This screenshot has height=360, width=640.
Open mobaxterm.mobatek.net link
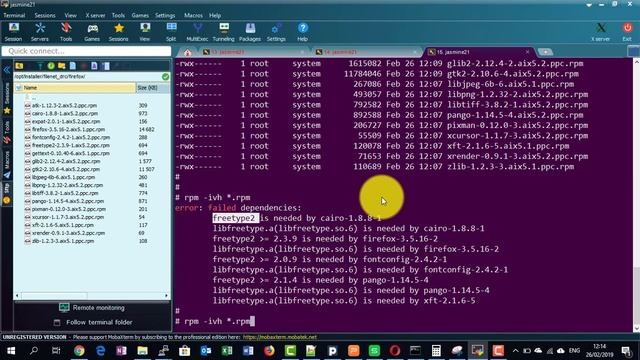[x=280, y=337]
